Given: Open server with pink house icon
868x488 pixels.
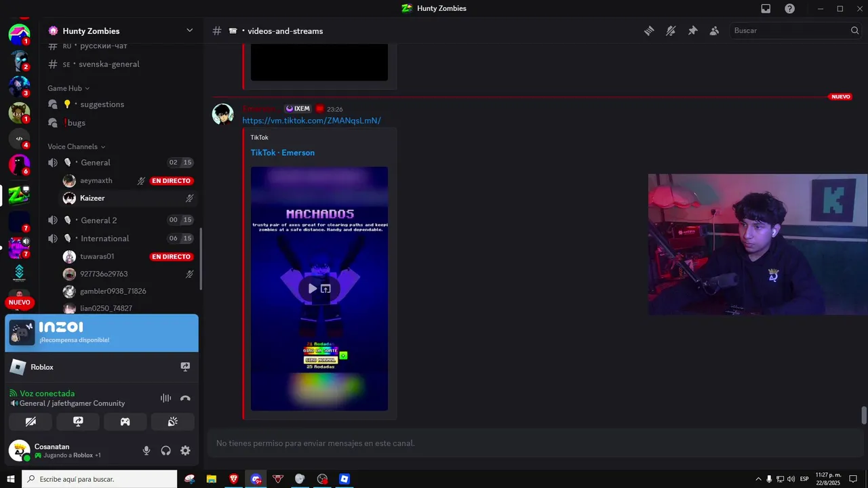Looking at the screenshot, I should tap(19, 35).
